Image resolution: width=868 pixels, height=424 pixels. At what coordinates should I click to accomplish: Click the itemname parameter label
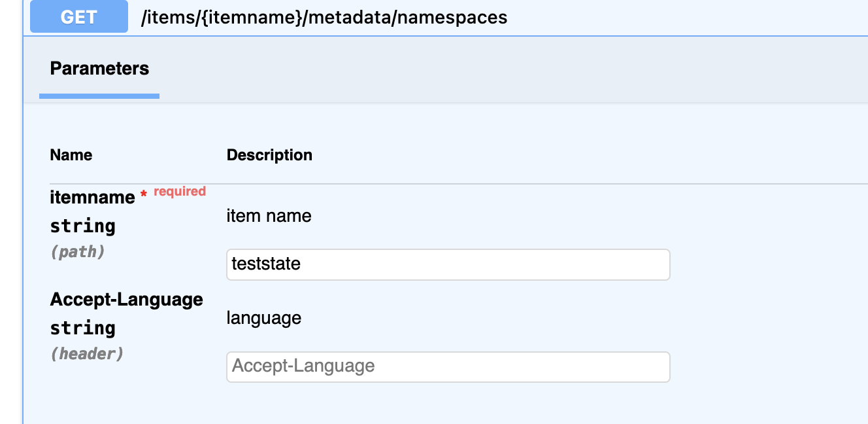[92, 197]
